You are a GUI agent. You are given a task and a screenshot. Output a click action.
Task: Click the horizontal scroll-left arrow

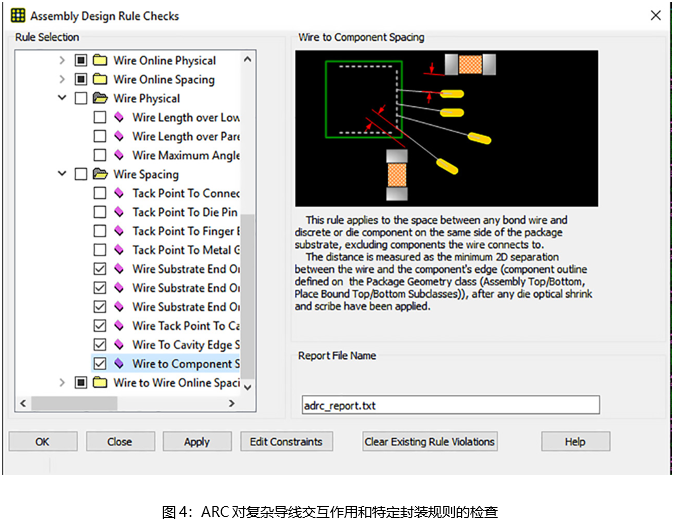click(23, 403)
